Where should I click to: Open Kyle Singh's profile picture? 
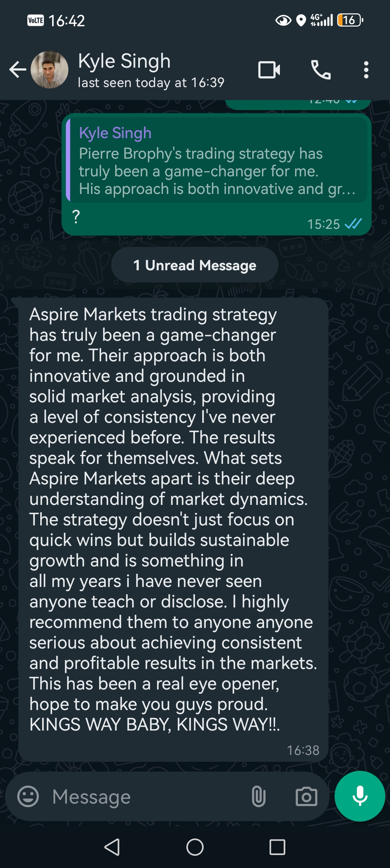pos(50,69)
